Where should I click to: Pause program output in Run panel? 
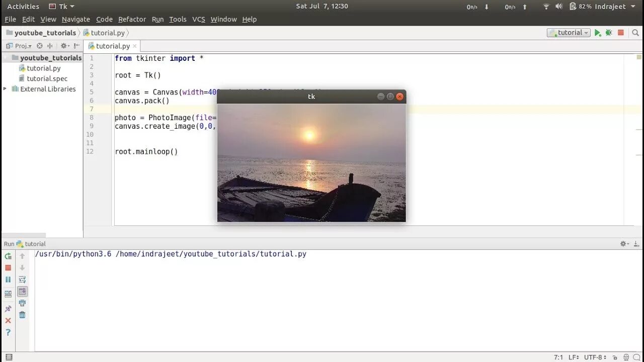coord(8,280)
